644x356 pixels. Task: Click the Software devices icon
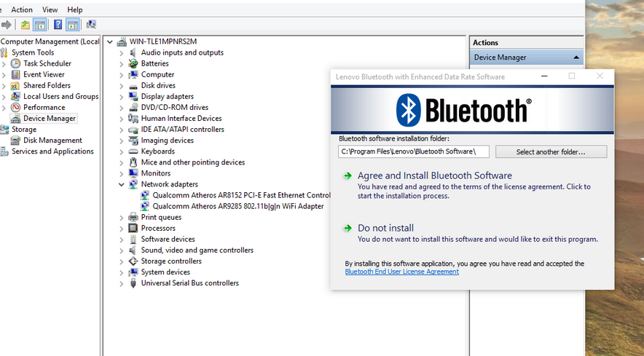pyautogui.click(x=133, y=239)
